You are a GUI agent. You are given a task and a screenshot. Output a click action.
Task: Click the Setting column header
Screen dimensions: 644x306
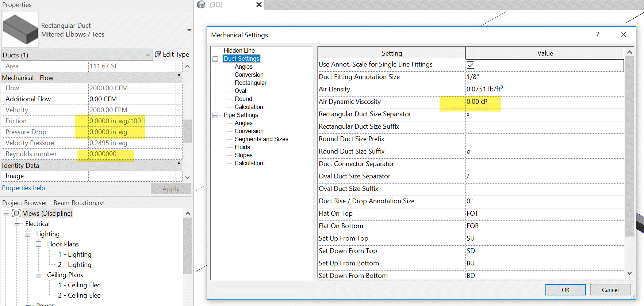[x=392, y=53]
